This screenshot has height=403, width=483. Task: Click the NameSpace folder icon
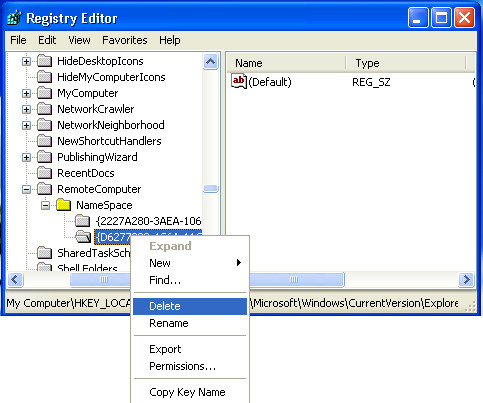click(x=63, y=205)
